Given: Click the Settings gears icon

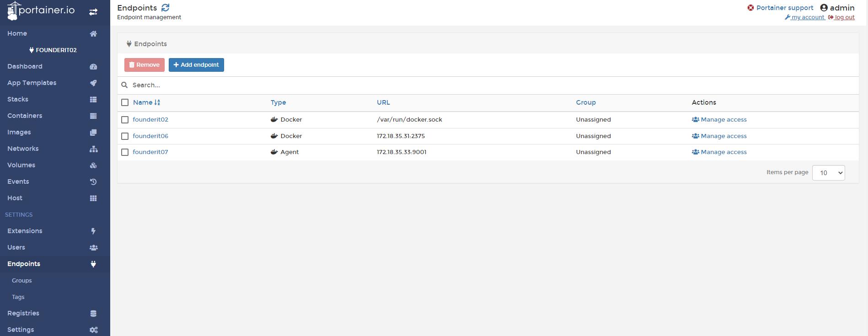Looking at the screenshot, I should (x=93, y=330).
